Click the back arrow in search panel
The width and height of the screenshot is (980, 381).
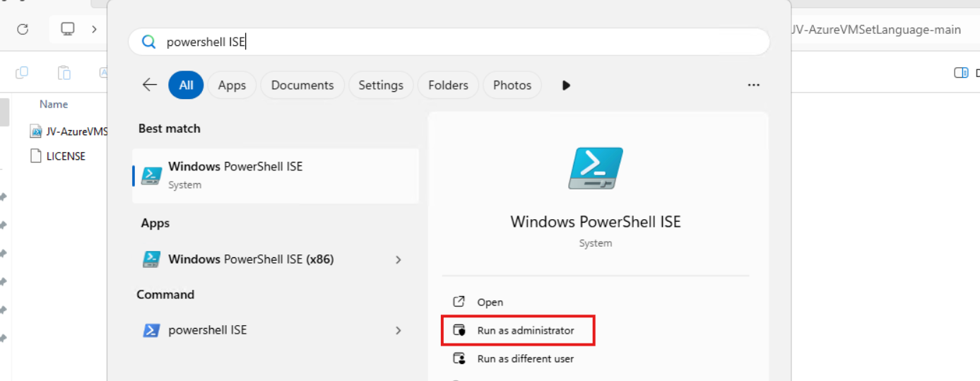150,85
